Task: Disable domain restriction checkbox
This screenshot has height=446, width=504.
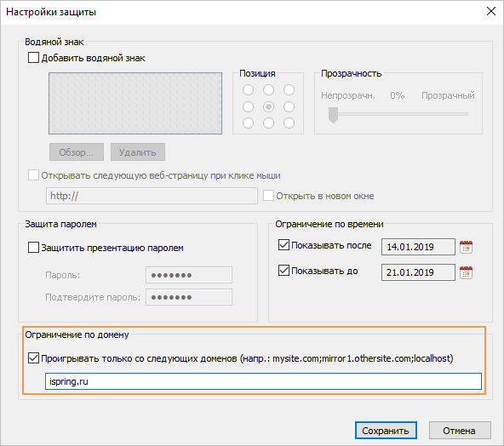Action: click(33, 358)
